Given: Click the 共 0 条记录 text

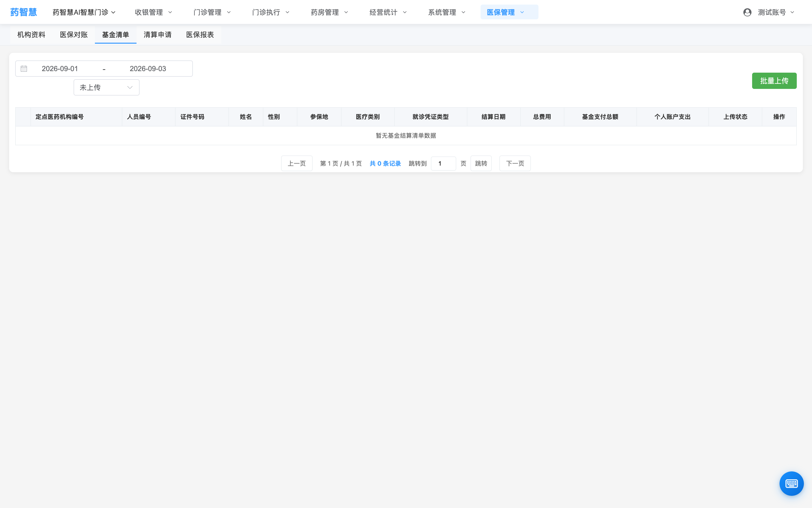Looking at the screenshot, I should coord(385,164).
